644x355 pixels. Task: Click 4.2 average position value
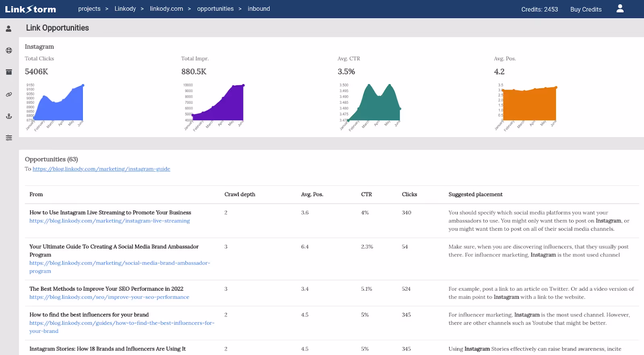pyautogui.click(x=499, y=72)
